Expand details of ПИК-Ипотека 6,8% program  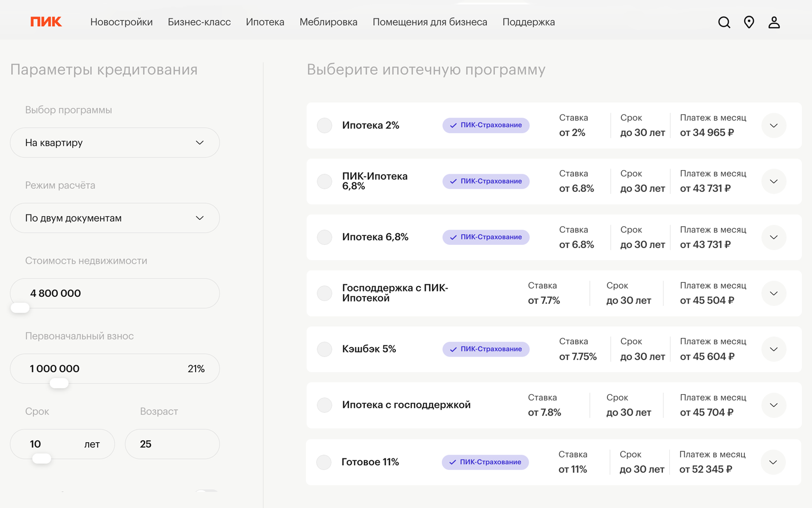pos(774,181)
